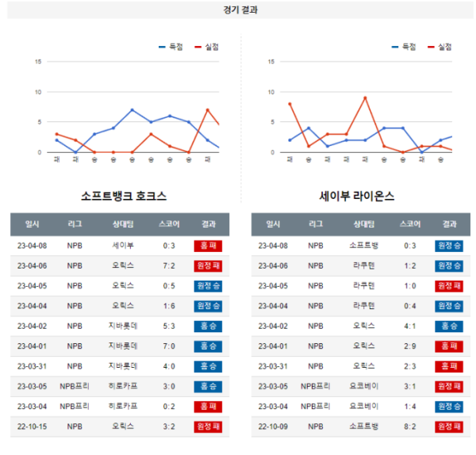Click 결과 column header in Seibu table
The height and width of the screenshot is (455, 476).
[450, 224]
